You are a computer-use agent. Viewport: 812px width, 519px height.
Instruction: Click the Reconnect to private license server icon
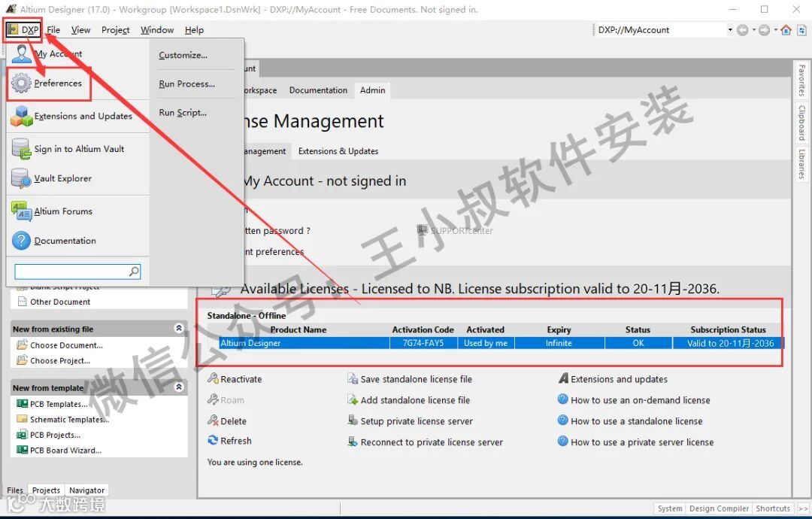(353, 442)
